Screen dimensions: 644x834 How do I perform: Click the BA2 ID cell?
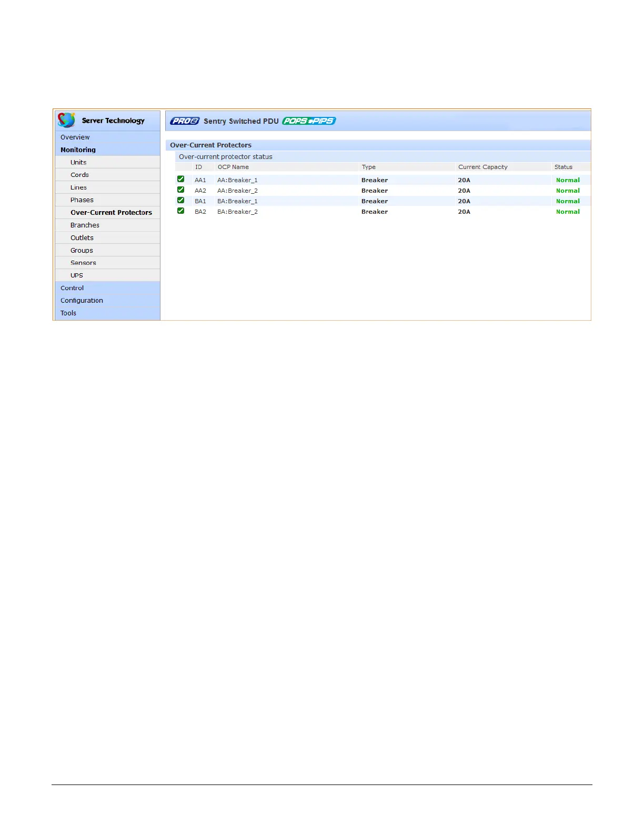pos(200,212)
